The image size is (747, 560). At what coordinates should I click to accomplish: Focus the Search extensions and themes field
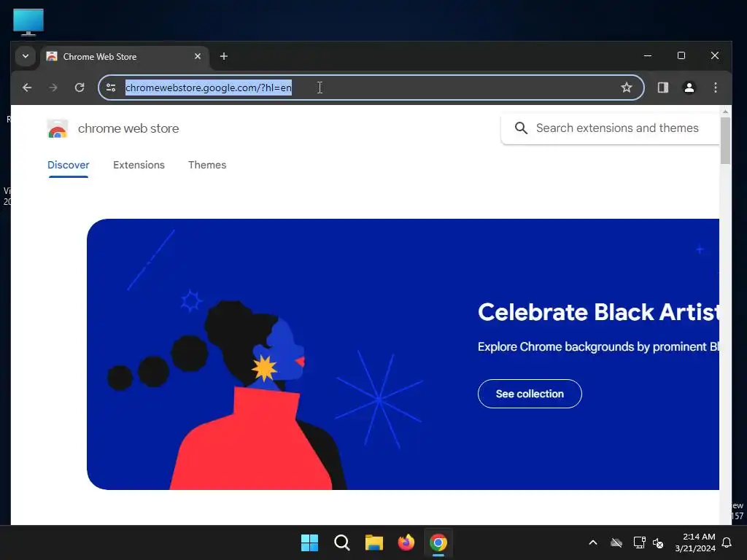click(x=610, y=128)
